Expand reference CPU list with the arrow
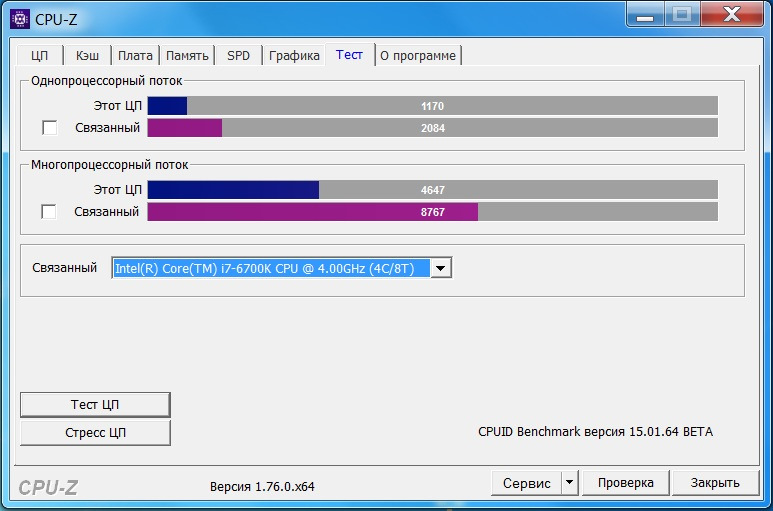This screenshot has width=773, height=511. tap(441, 268)
